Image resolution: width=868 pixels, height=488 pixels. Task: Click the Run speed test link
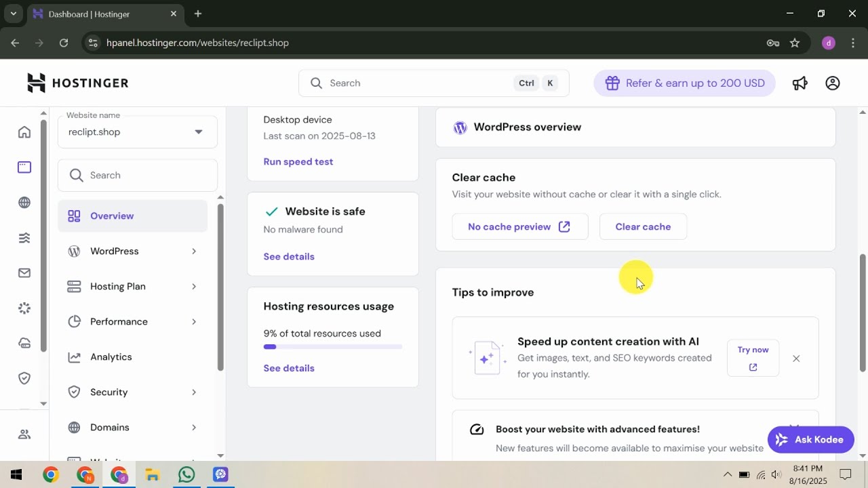pos(298,162)
